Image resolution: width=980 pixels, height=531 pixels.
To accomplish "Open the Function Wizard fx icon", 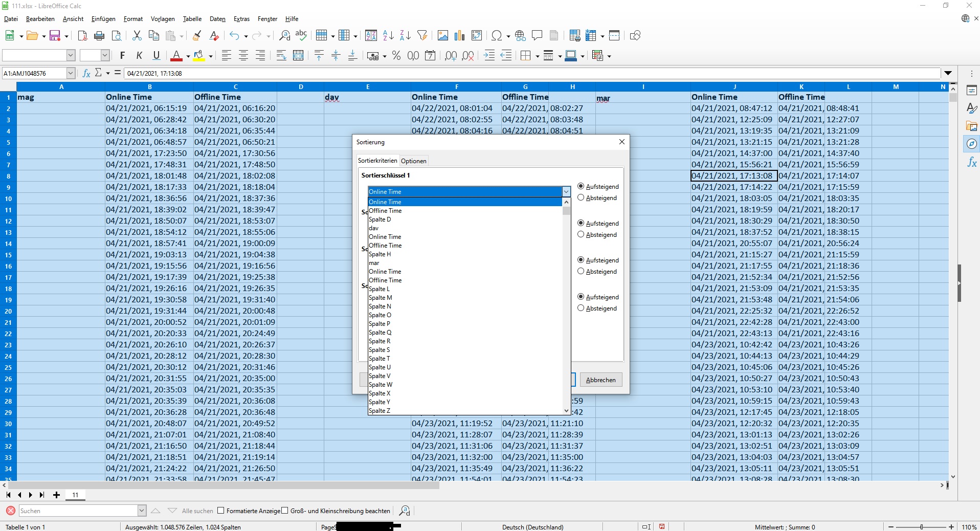I will coord(86,73).
